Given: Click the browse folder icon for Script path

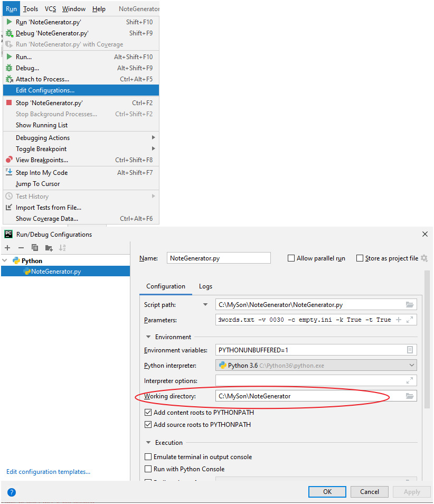Looking at the screenshot, I should click(410, 305).
